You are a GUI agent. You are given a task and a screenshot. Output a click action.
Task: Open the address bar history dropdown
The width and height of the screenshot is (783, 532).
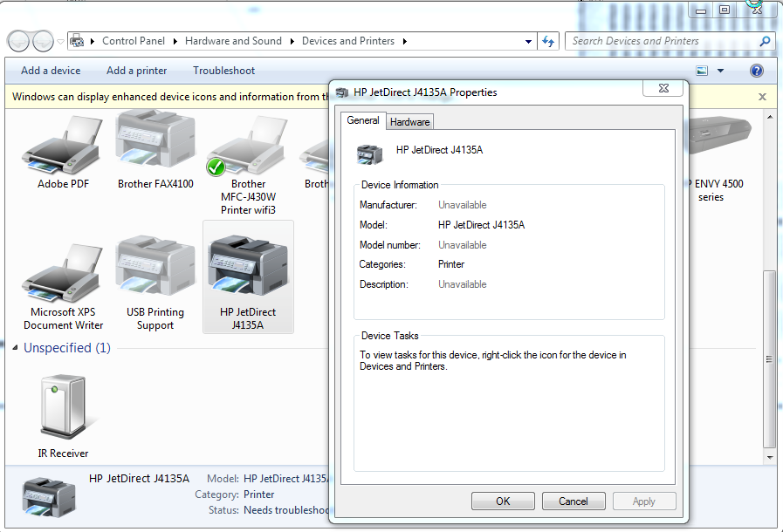pyautogui.click(x=528, y=42)
